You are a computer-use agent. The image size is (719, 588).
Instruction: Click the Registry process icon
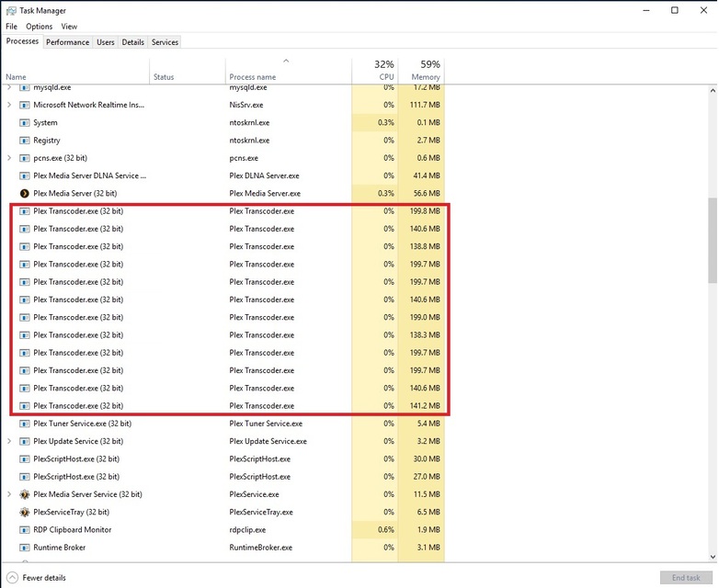tap(24, 141)
